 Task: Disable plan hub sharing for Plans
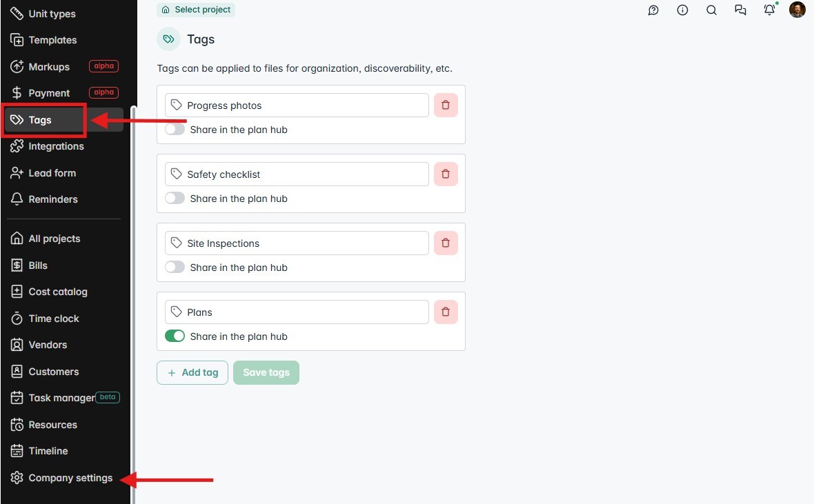click(175, 336)
